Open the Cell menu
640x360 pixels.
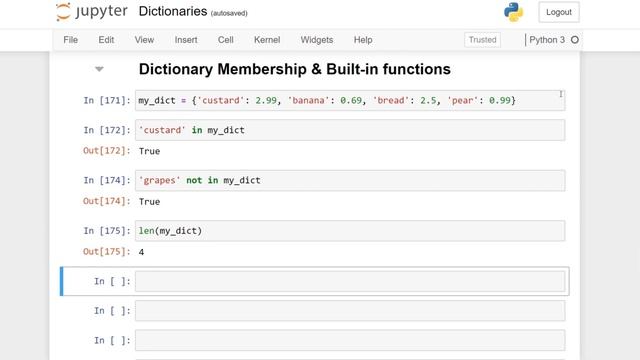[226, 40]
